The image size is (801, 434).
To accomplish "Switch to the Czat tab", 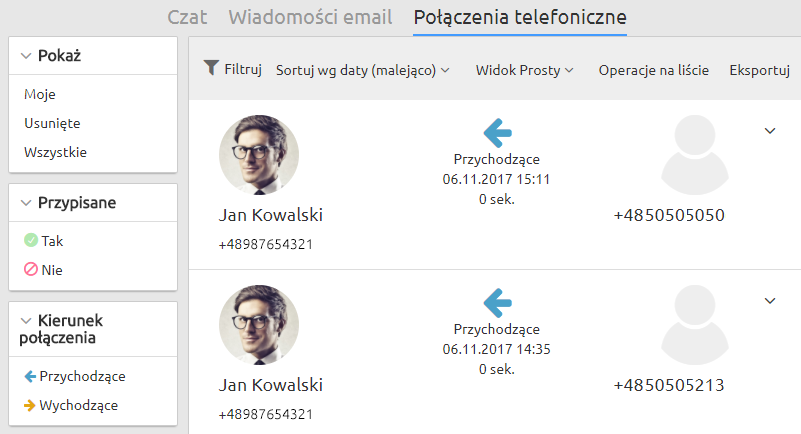I will pos(187,17).
